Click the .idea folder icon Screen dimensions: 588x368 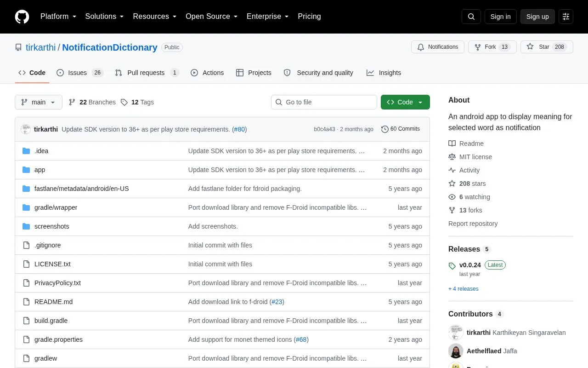26,151
